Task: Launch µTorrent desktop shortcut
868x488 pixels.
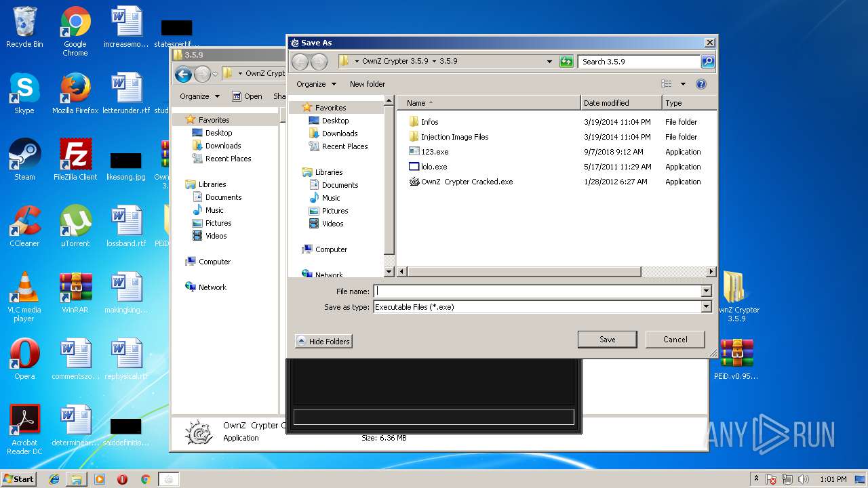Action: (75, 227)
